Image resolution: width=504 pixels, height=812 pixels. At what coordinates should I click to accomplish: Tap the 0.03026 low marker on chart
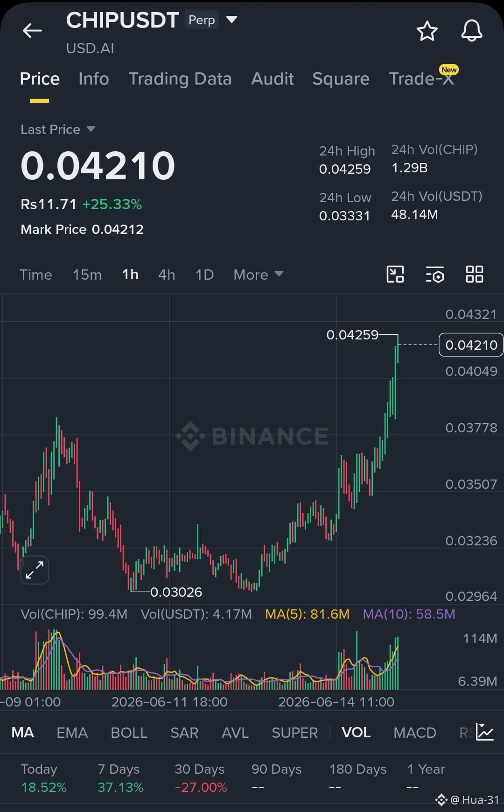click(x=176, y=592)
